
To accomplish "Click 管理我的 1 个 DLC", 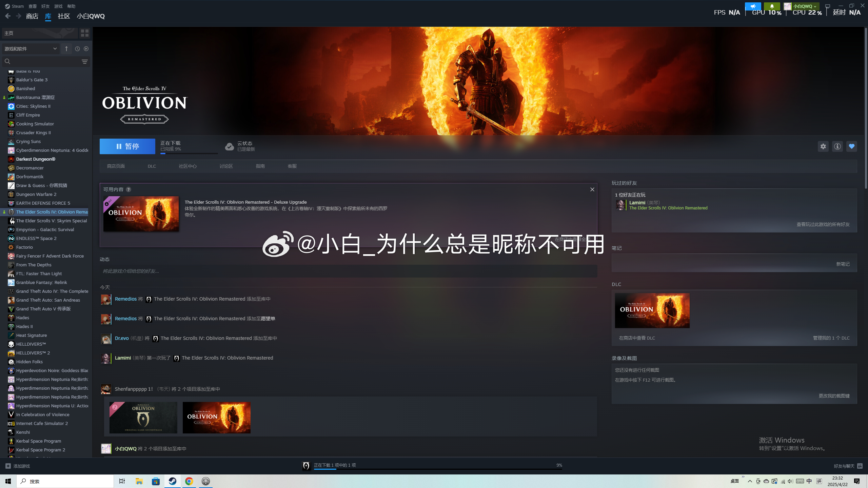I will (x=831, y=338).
